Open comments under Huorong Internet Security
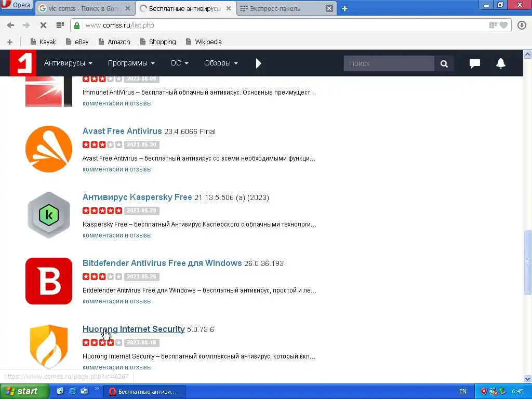This screenshot has height=399, width=532. [117, 367]
